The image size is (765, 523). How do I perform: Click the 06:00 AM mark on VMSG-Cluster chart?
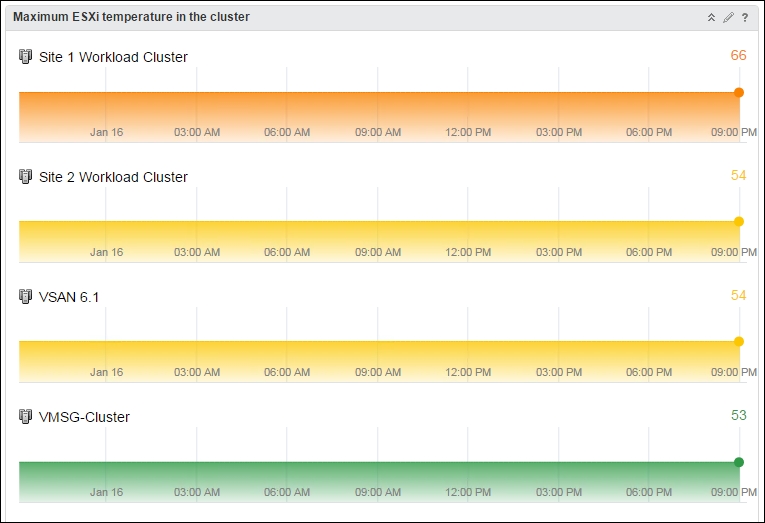point(287,492)
